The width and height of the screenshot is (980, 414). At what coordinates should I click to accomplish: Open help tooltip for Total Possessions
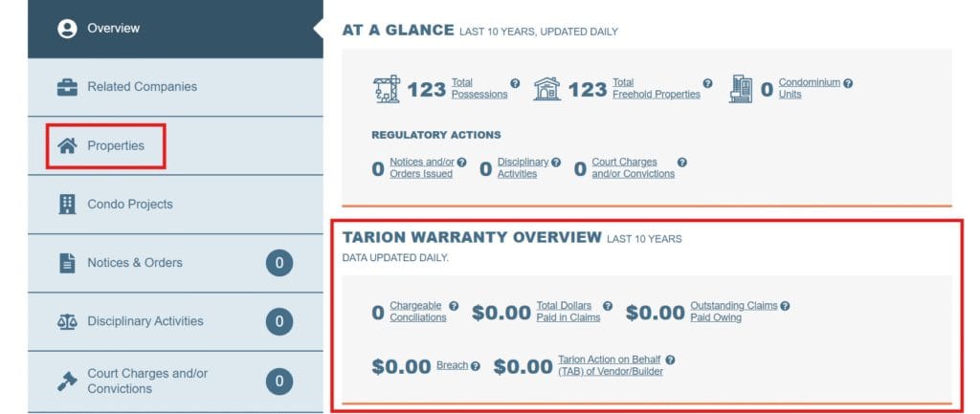point(515,83)
